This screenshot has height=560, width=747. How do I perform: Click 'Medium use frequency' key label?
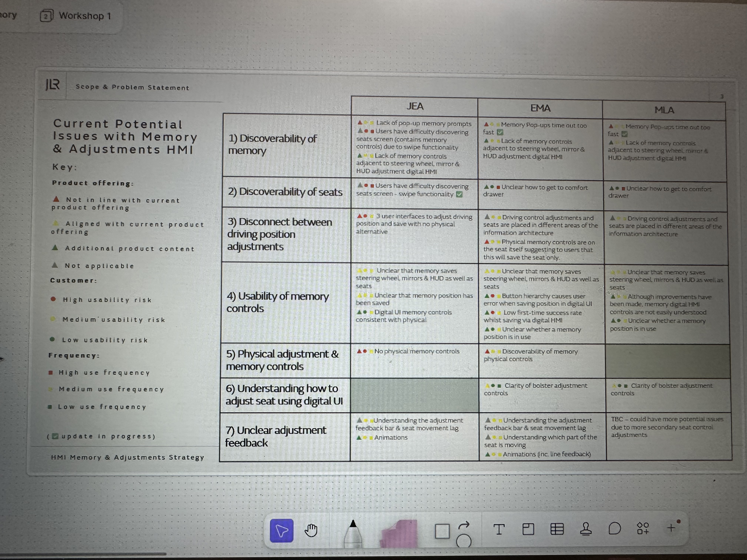point(112,389)
